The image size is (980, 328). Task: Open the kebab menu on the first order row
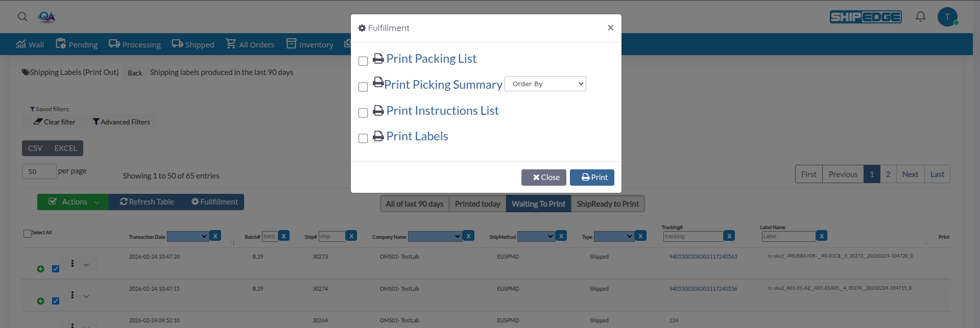pyautogui.click(x=72, y=264)
